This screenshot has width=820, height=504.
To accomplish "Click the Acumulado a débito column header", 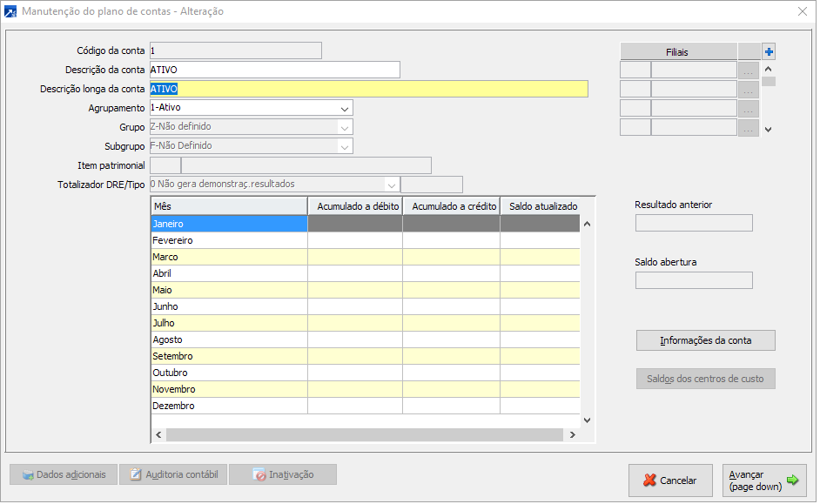I will click(355, 206).
